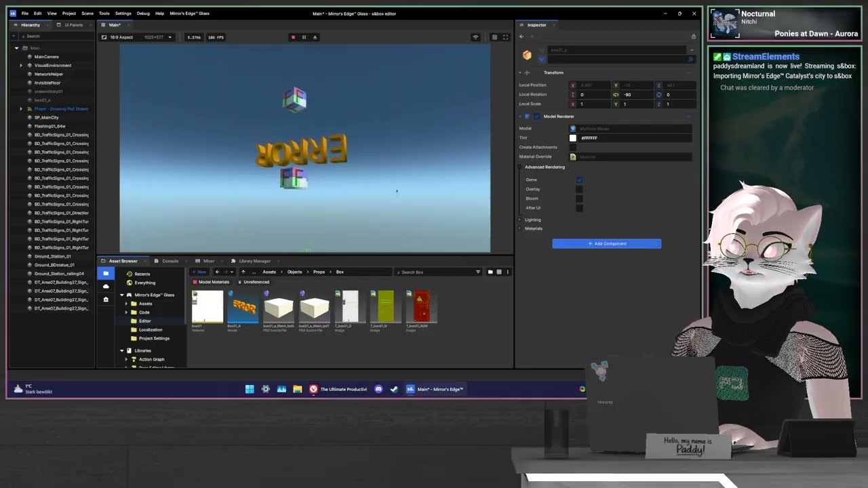Toggle the Unreferenced filter
Image resolution: width=868 pixels, height=488 pixels.
(254, 282)
